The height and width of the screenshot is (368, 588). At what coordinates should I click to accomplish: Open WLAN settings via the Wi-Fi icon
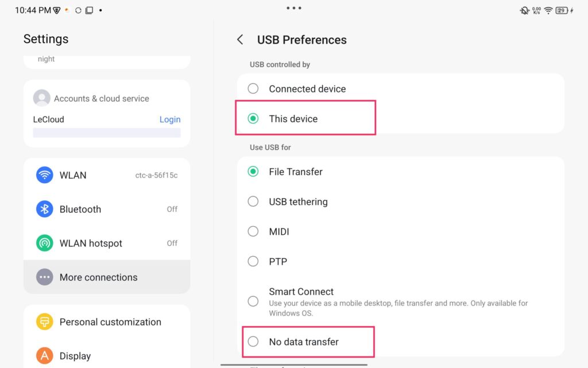[45, 175]
